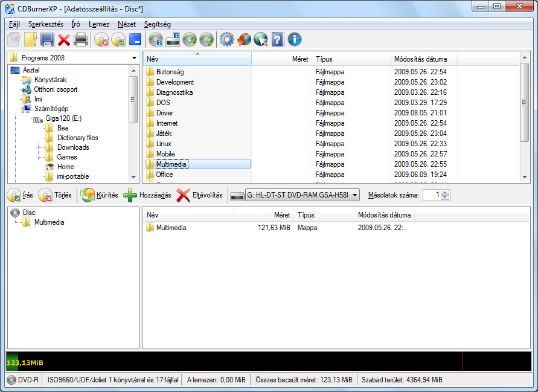
Task: Click the Print icon in the toolbar
Action: coord(81,40)
